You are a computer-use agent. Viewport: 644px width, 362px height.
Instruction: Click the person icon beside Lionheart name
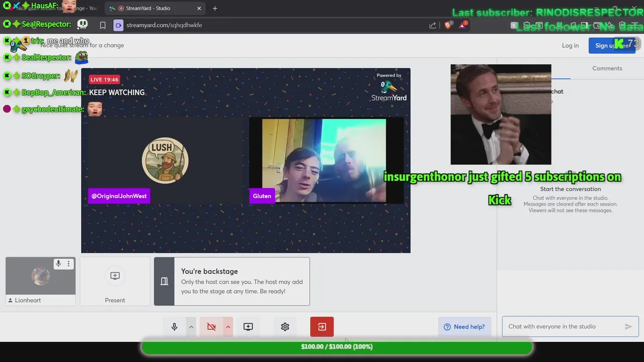pyautogui.click(x=10, y=300)
